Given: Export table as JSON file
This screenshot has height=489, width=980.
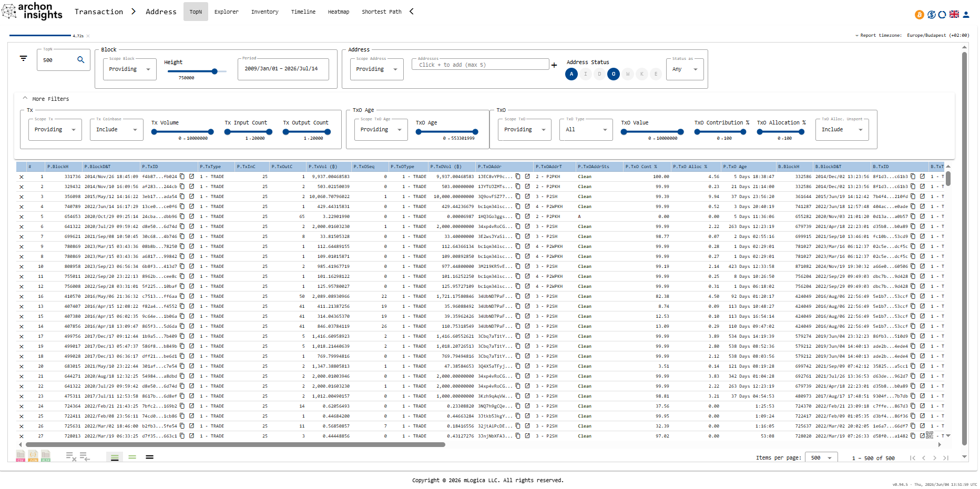Looking at the screenshot, I should pyautogui.click(x=33, y=456).
